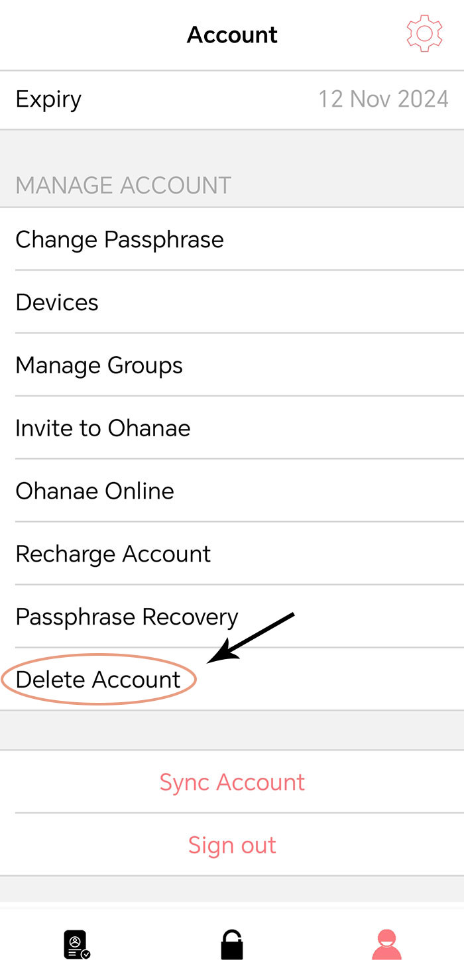Click the black arrow annotation

251,638
